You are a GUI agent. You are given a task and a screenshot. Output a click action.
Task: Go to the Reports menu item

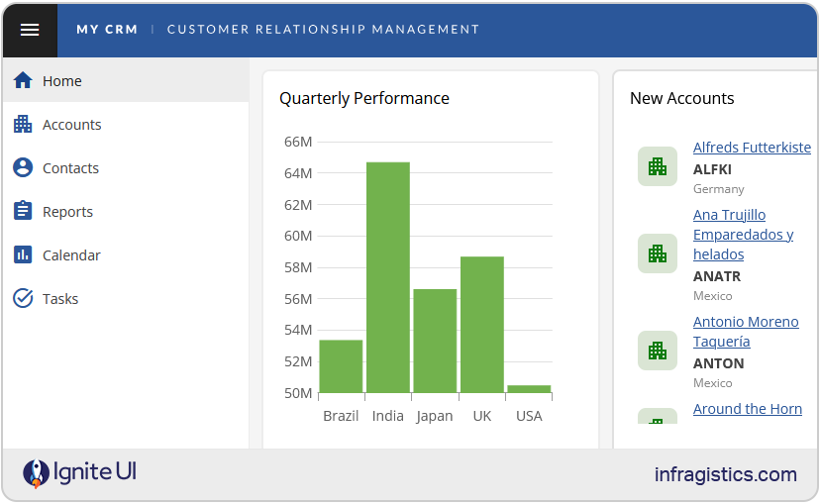(67, 212)
